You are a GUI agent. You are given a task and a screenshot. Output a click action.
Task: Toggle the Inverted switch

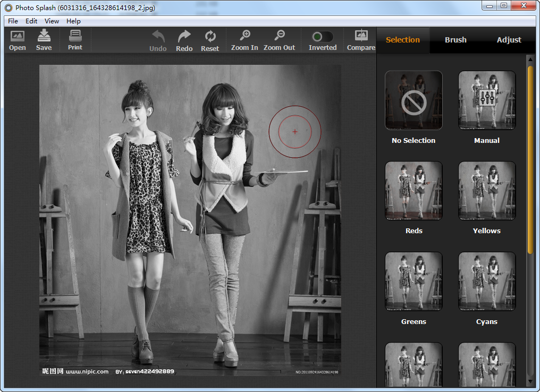[323, 37]
